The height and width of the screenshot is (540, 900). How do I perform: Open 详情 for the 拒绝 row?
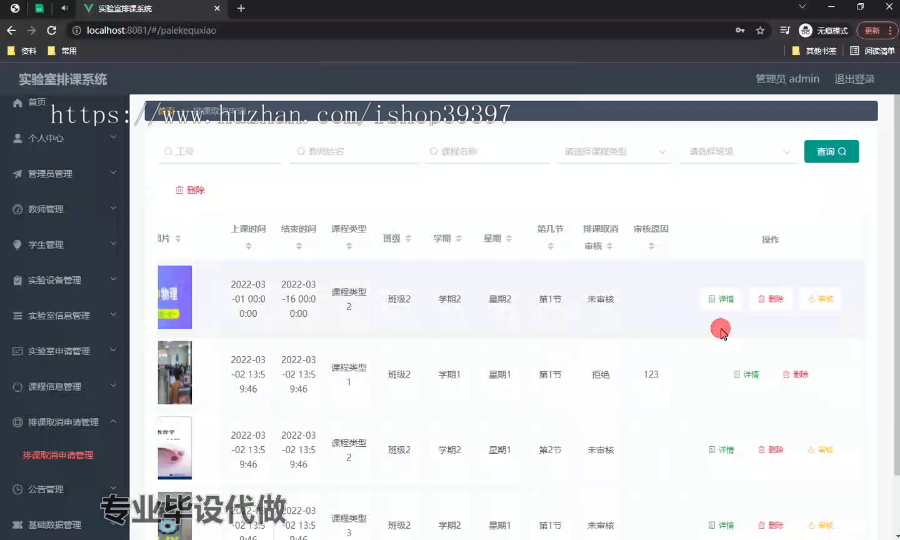(746, 375)
